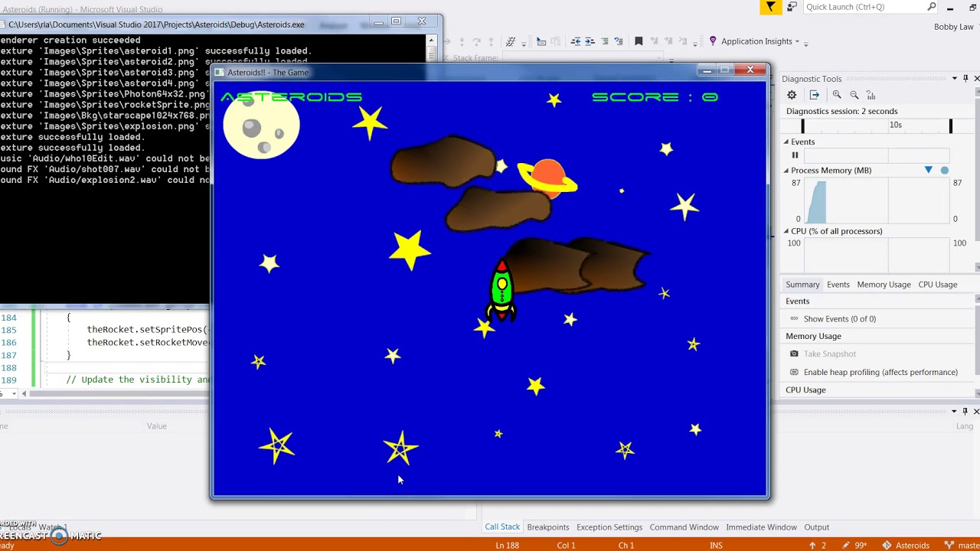This screenshot has height=551, width=980.
Task: Toggle the GC triangle marker legend
Action: [929, 170]
